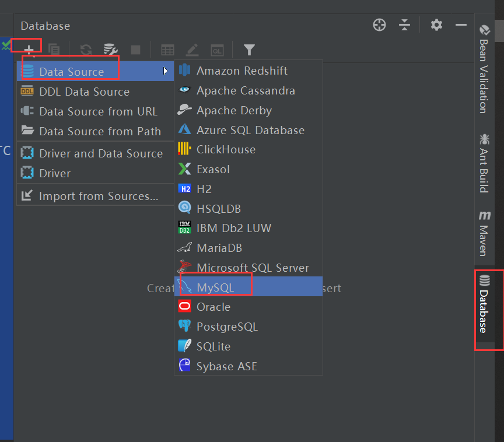Viewport: 504px width, 442px height.
Task: Select the Driver menu entry
Action: pyautogui.click(x=95, y=173)
